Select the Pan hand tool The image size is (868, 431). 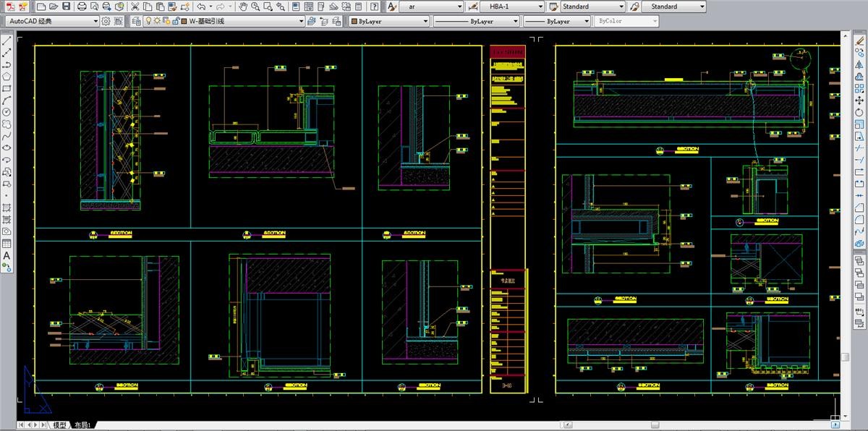tap(243, 7)
